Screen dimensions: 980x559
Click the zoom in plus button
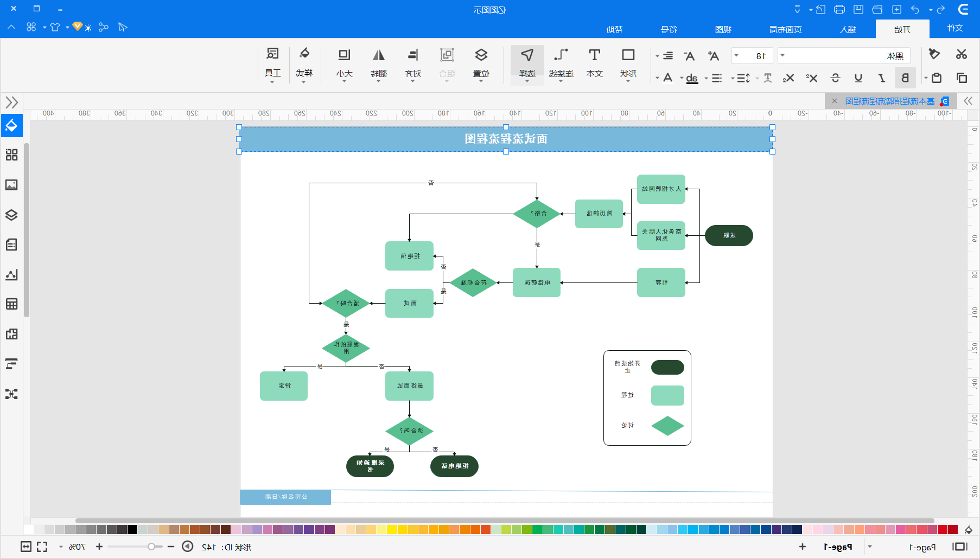tap(99, 547)
